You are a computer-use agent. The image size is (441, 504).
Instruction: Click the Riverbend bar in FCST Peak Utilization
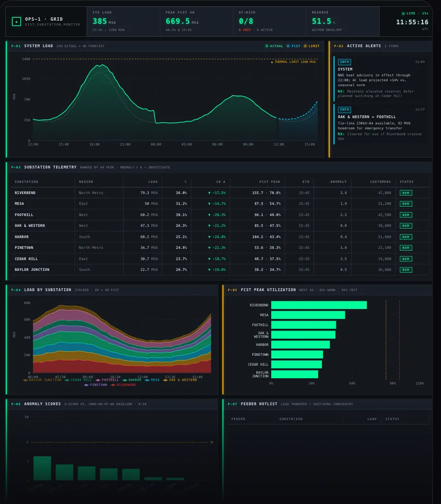319,305
